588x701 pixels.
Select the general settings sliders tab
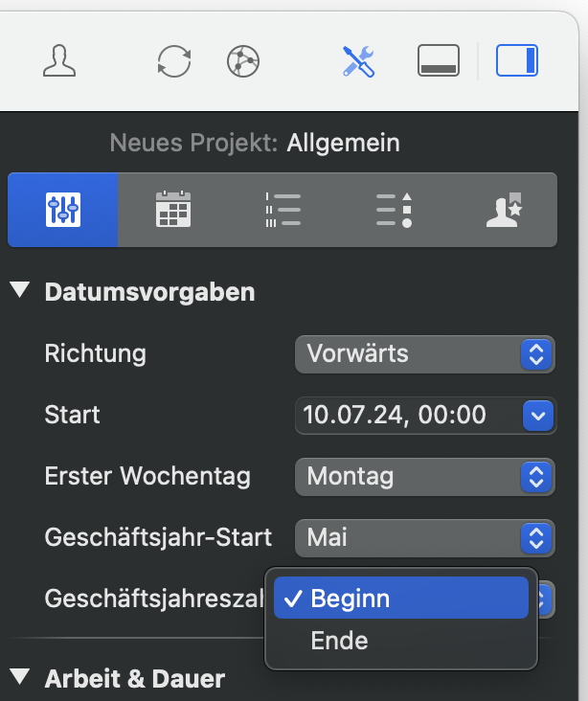63,210
